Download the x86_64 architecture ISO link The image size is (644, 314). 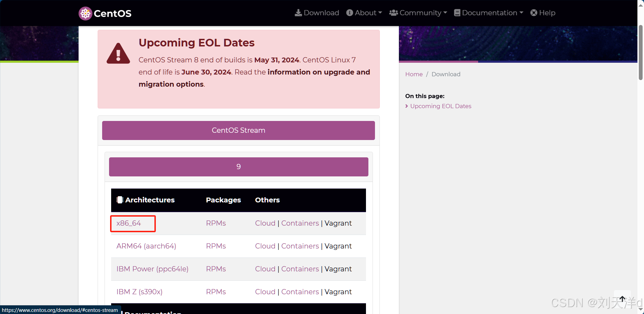click(128, 223)
